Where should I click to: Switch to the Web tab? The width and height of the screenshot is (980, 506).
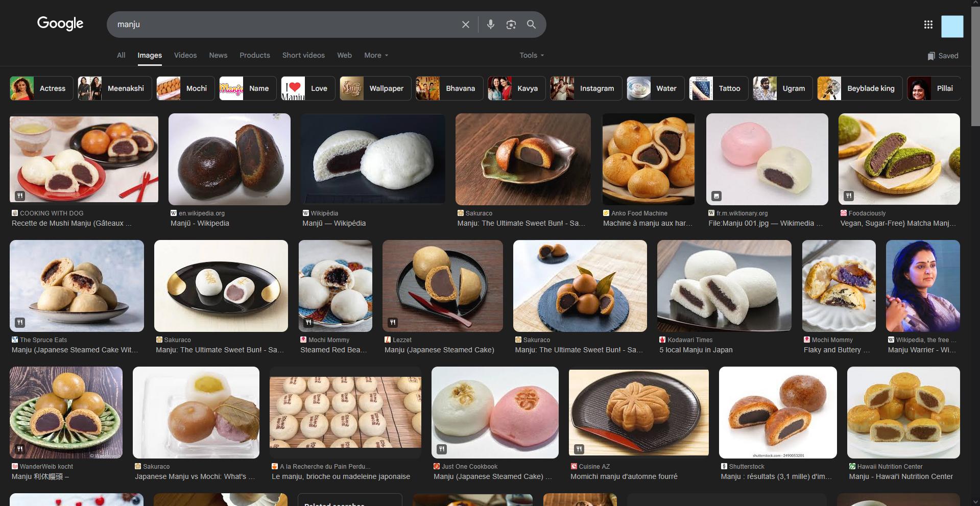[344, 55]
